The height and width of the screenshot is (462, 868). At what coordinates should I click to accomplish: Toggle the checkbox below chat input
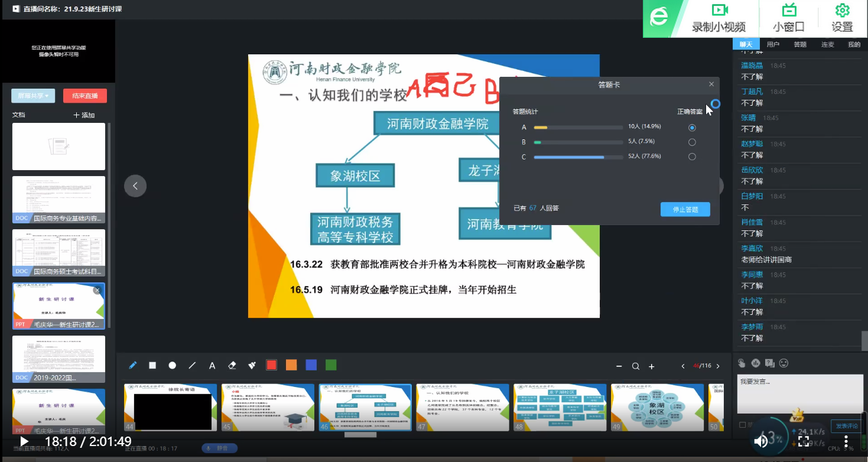[x=742, y=425]
